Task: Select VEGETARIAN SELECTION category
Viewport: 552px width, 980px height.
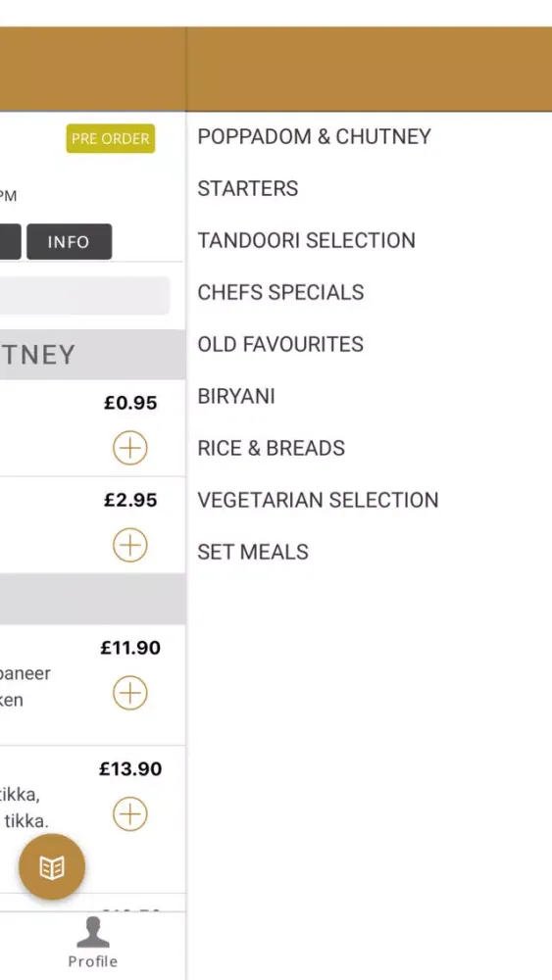Action: [319, 500]
